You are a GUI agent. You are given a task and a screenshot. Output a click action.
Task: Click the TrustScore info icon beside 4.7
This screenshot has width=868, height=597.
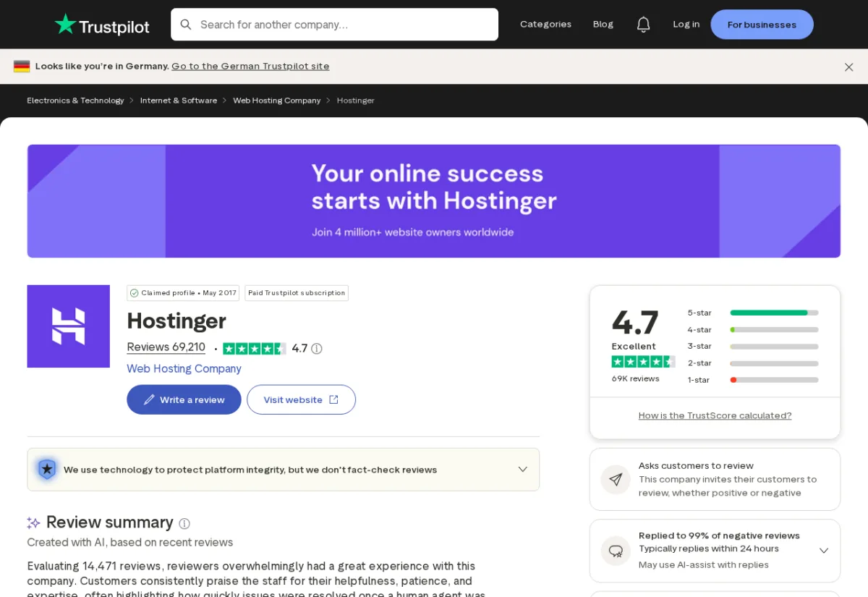[x=317, y=349]
